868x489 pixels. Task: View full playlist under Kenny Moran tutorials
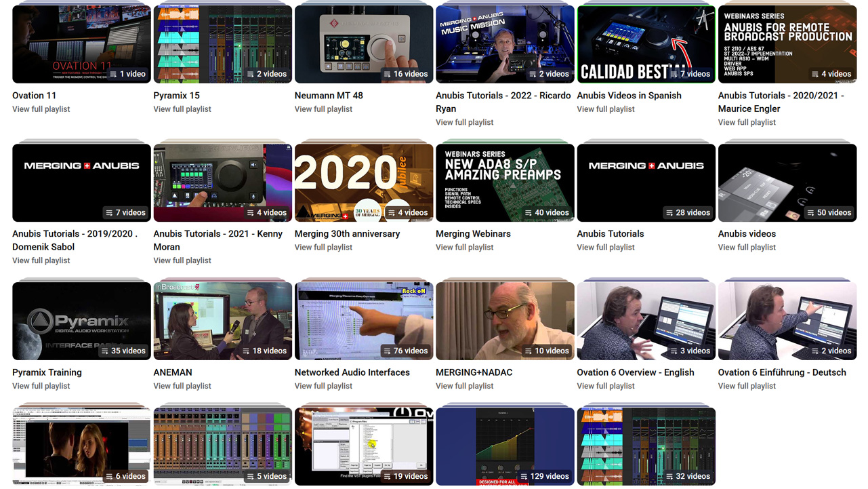pyautogui.click(x=182, y=261)
